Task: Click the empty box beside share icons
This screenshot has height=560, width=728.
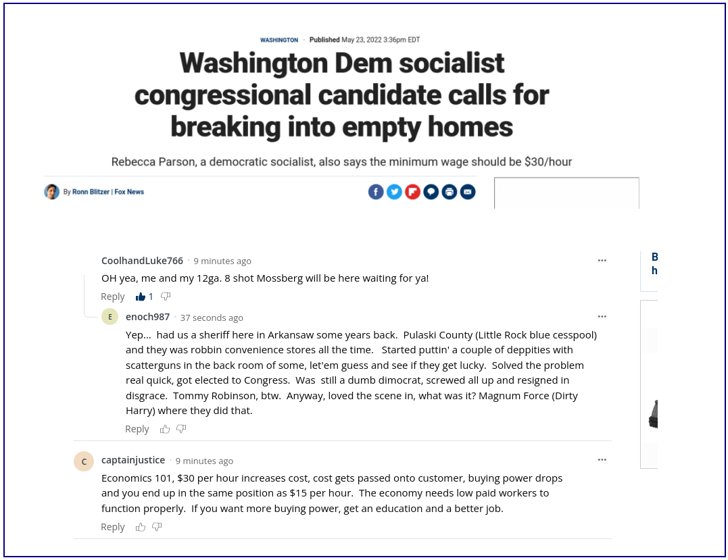Action: (566, 193)
